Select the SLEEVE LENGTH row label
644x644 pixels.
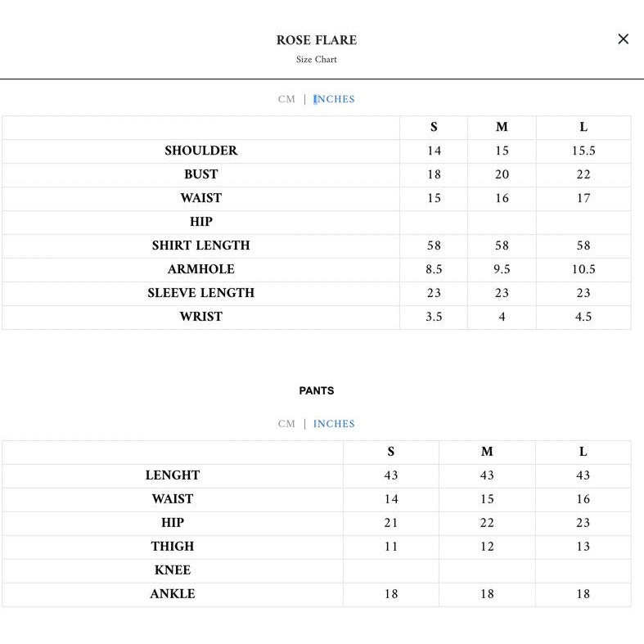pyautogui.click(x=200, y=293)
